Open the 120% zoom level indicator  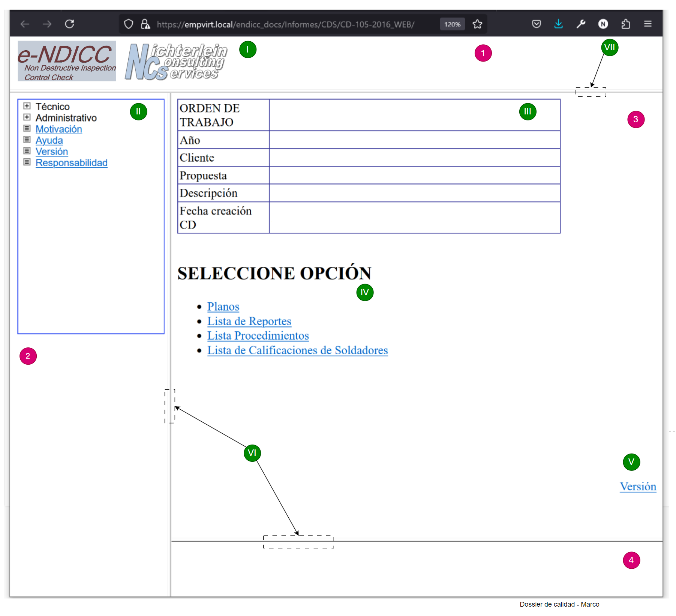pos(452,24)
